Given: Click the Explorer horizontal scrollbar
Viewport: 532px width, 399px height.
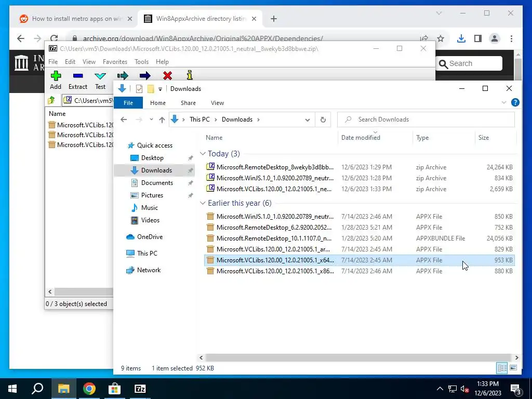Looking at the screenshot, I should (x=358, y=357).
